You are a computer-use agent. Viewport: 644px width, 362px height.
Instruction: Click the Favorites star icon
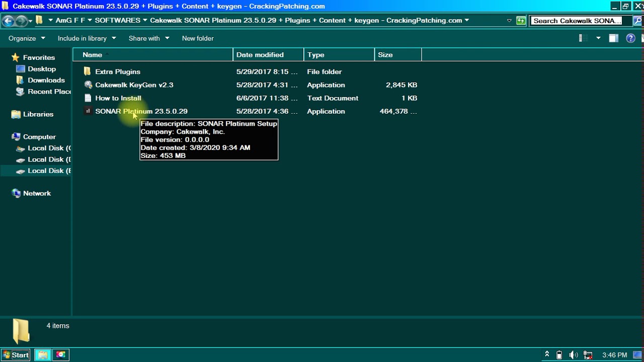click(x=15, y=57)
